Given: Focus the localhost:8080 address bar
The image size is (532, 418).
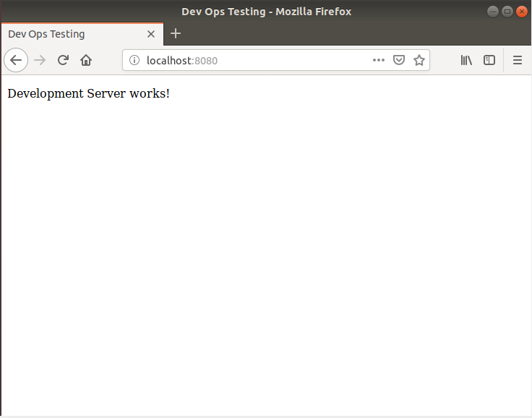Looking at the screenshot, I should 253,61.
